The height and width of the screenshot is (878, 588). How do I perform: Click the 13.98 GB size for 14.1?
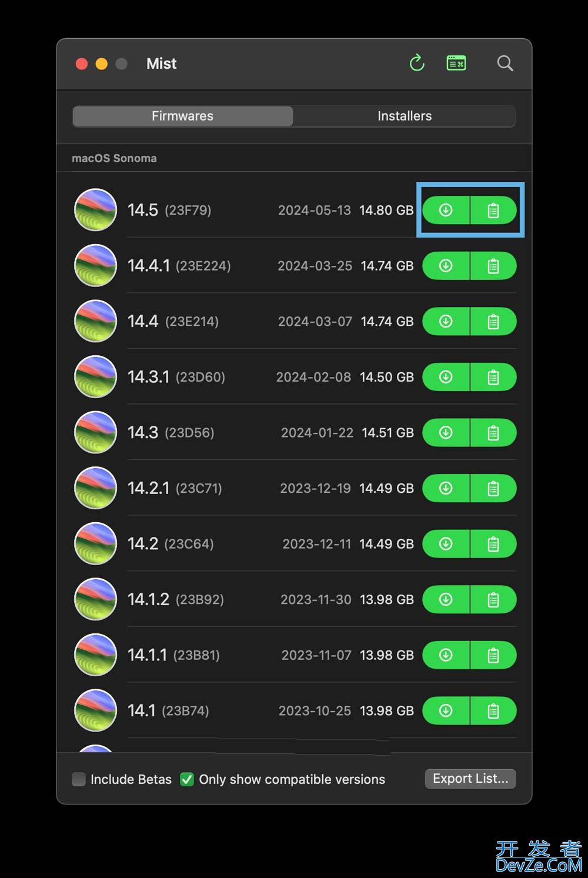tap(386, 710)
